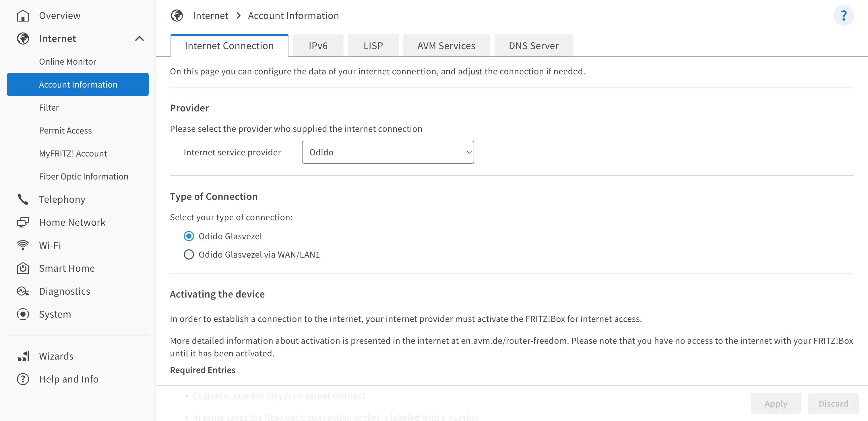Click the Activating the device heading
The height and width of the screenshot is (421, 868).
217,294
